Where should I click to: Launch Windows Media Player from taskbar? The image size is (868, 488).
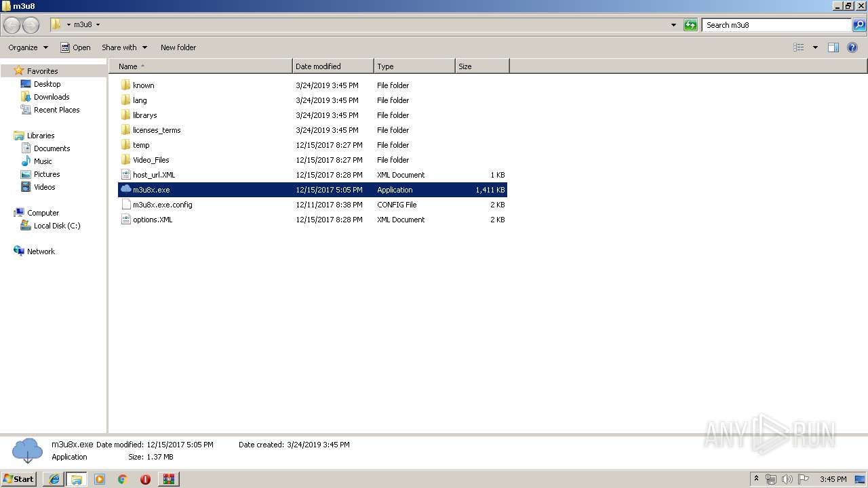100,479
